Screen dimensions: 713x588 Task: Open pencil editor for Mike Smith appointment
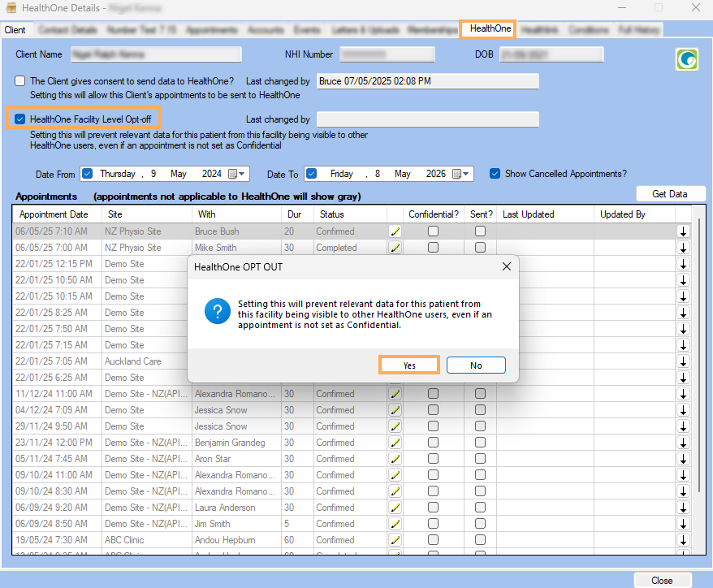[x=395, y=248]
